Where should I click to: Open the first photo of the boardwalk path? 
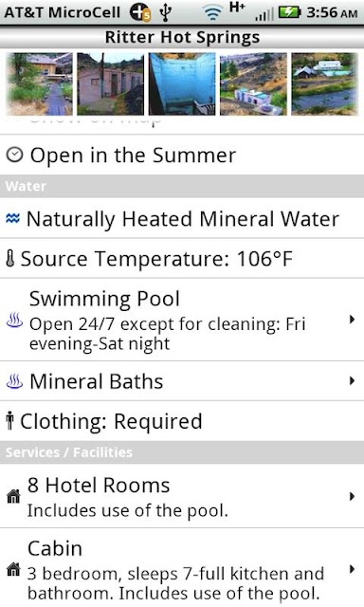40,84
